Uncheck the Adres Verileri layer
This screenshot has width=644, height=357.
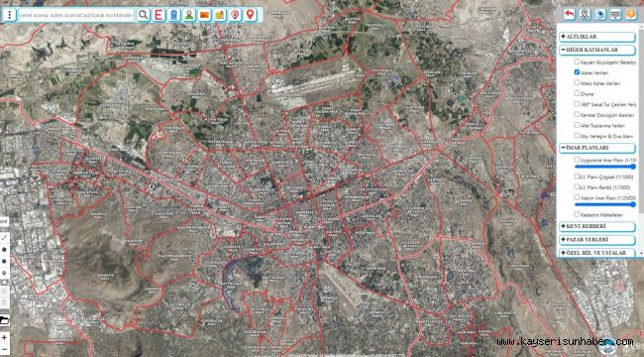(577, 72)
